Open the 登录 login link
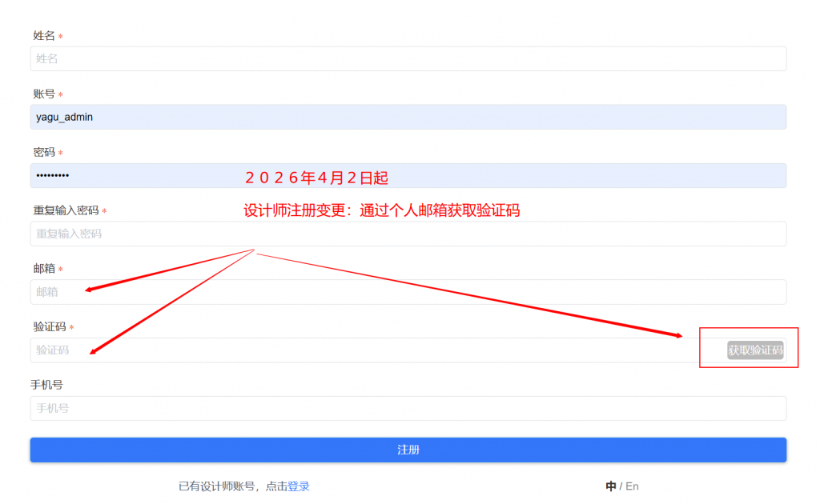 pyautogui.click(x=299, y=486)
